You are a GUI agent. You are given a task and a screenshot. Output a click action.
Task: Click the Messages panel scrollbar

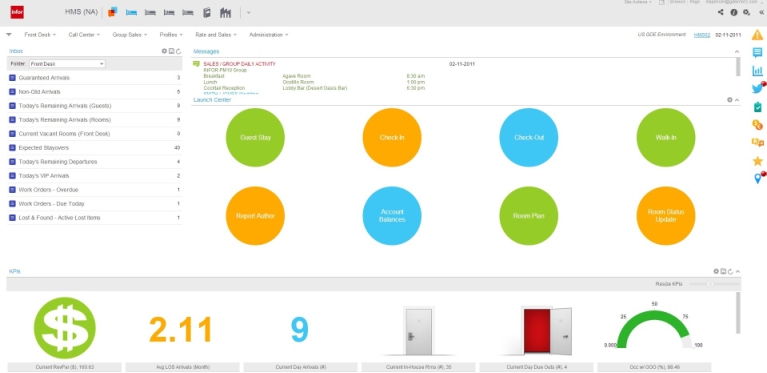point(738,66)
